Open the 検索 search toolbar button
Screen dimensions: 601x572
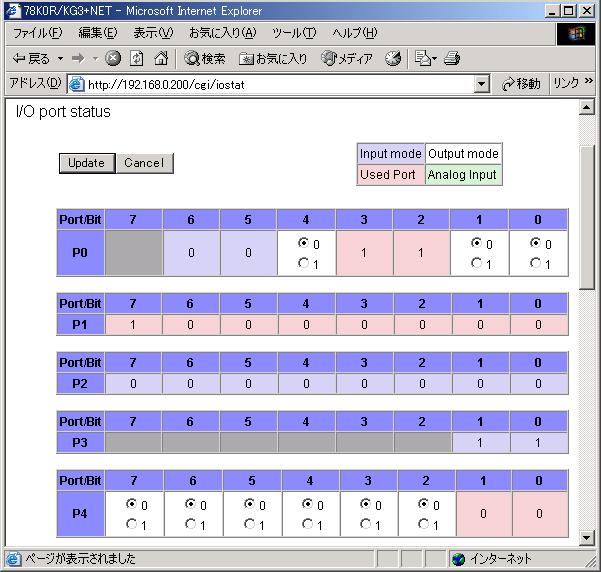(205, 59)
